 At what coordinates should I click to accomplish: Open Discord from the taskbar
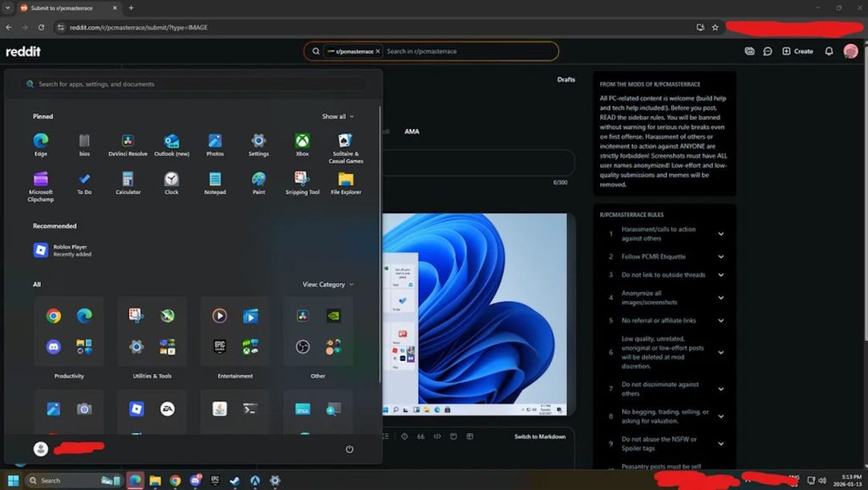tap(195, 480)
